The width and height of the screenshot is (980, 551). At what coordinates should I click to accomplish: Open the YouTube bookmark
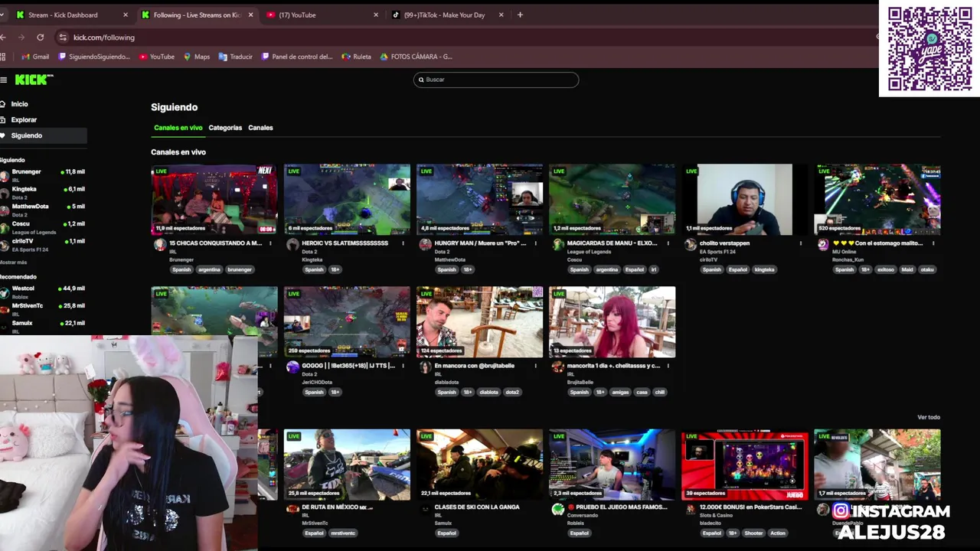click(x=157, y=57)
